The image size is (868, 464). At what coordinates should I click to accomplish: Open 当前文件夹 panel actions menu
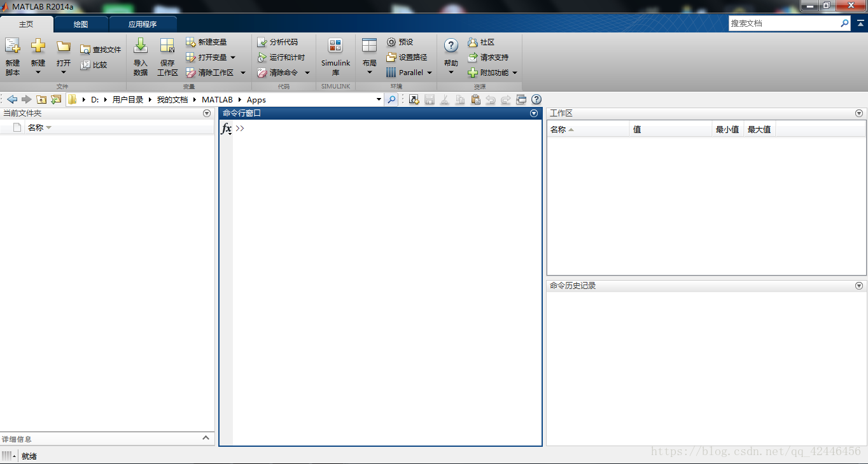206,113
